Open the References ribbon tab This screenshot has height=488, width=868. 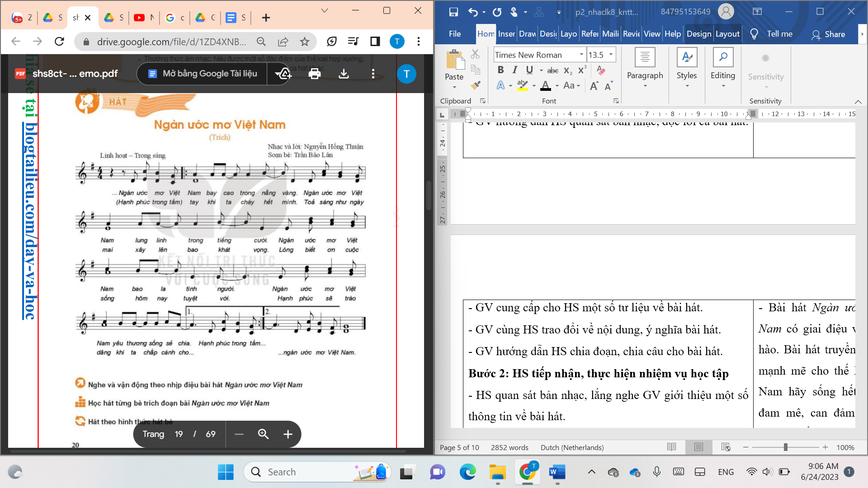click(590, 34)
